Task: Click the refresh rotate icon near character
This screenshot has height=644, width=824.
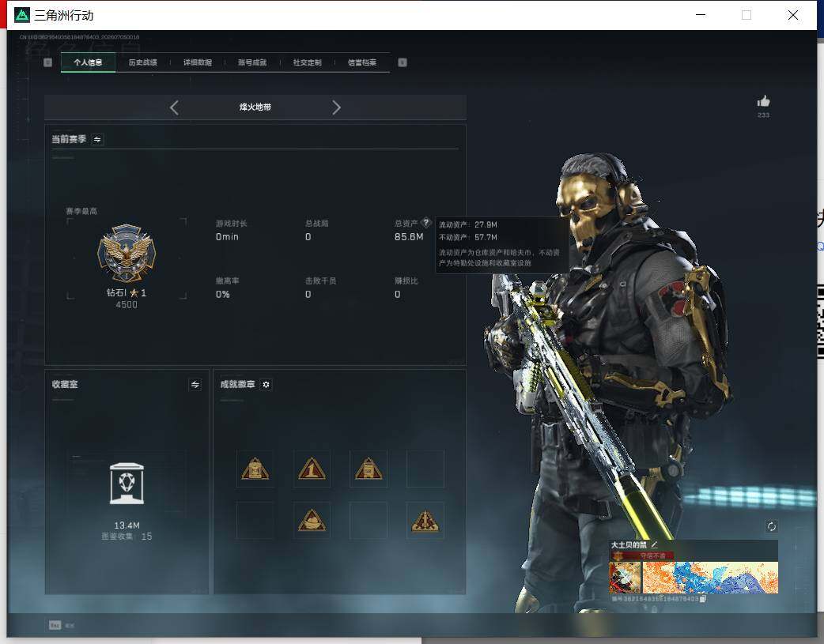Action: point(772,526)
